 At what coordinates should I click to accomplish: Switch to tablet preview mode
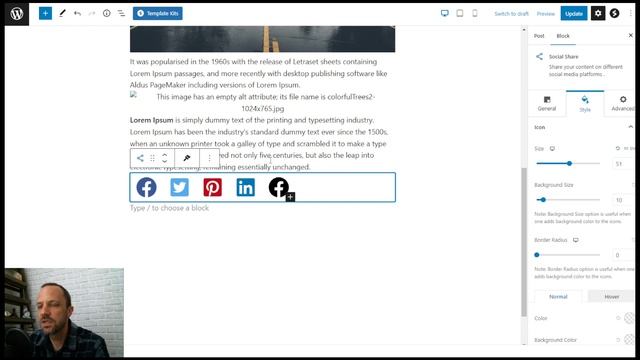460,13
